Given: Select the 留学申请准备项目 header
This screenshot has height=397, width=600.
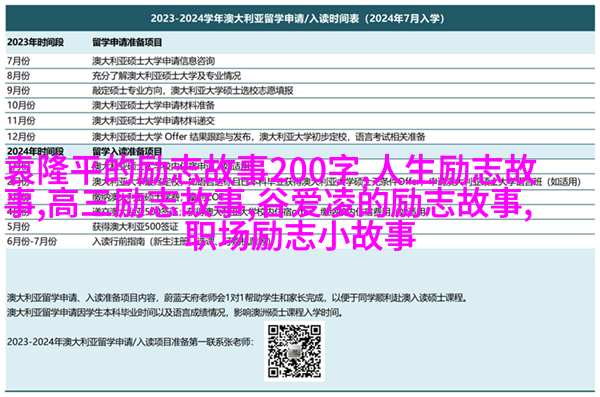Looking at the screenshot, I should pos(127,42).
